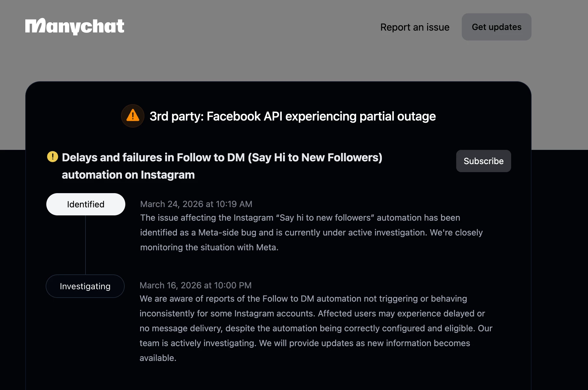The width and height of the screenshot is (588, 390).
Task: Click the March 24, 2026 timestamp
Action: point(196,204)
